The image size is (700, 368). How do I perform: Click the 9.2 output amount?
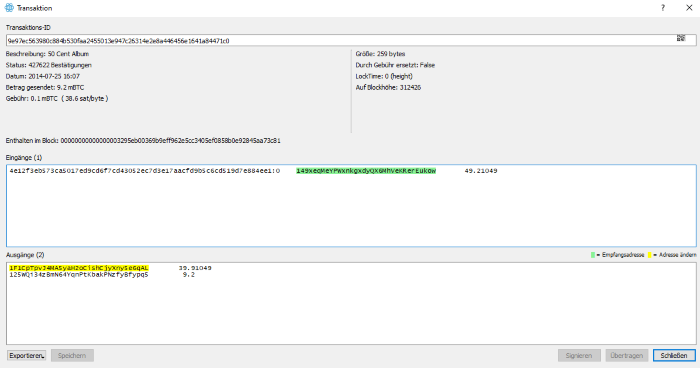tap(189, 275)
